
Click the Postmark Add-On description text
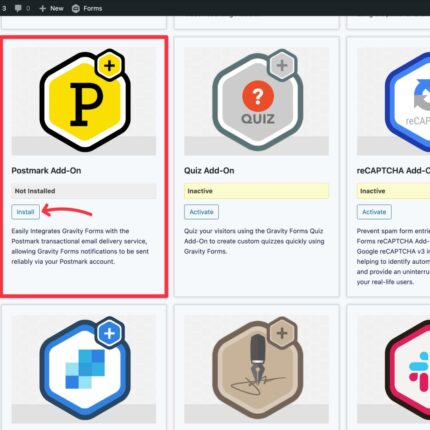80,246
